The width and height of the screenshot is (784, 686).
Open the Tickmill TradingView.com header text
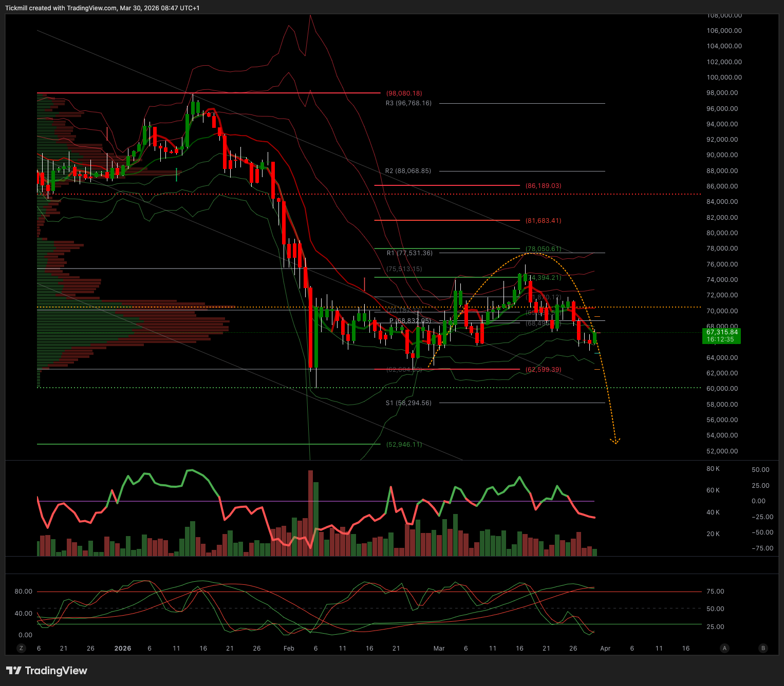pos(102,8)
